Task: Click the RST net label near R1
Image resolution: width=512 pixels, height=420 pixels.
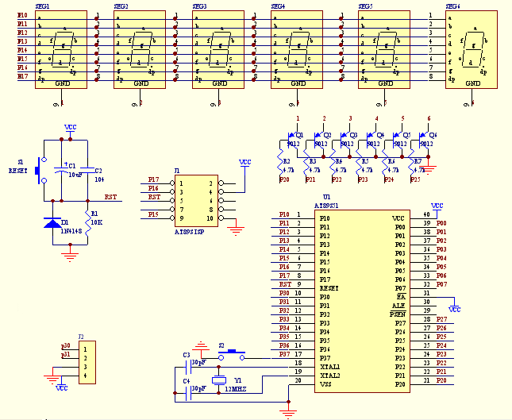Action: (110, 197)
